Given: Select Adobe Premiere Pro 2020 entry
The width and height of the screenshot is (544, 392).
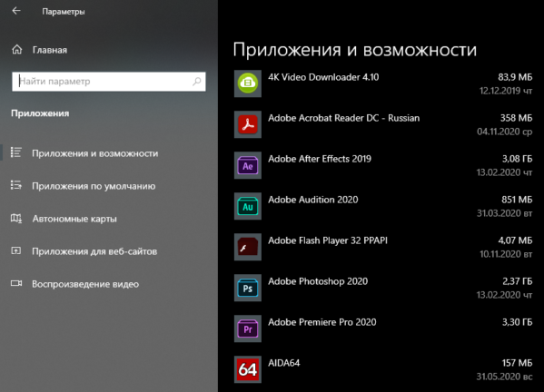Looking at the screenshot, I should pyautogui.click(x=322, y=322).
